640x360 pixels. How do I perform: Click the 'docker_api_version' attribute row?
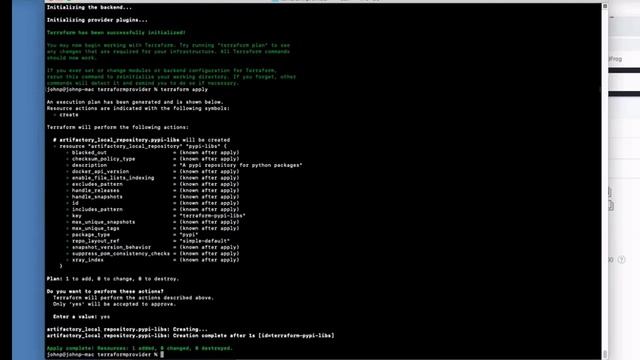pyautogui.click(x=153, y=171)
